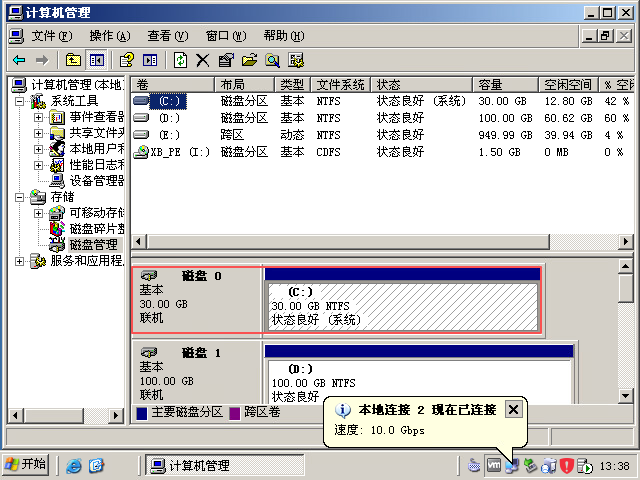This screenshot has width=640, height=480.
Task: Click the Help question-mark toolbar icon
Action: pos(126,60)
